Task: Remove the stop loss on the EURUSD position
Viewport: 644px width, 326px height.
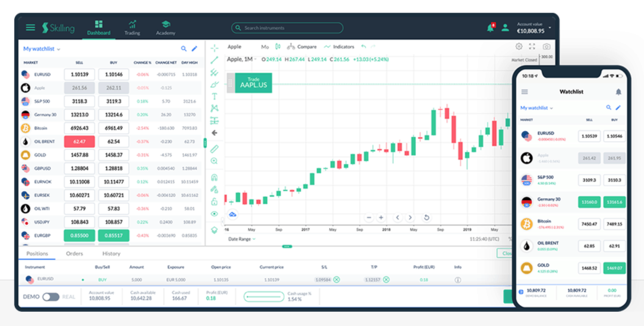Action: click(337, 280)
